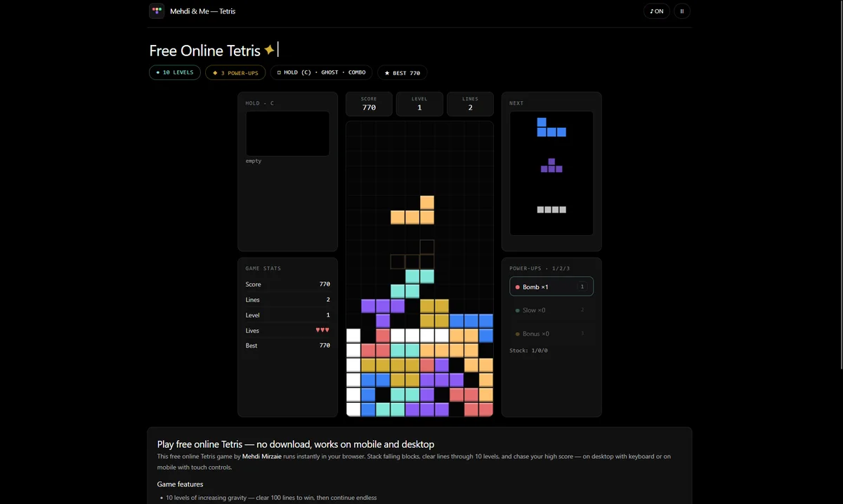This screenshot has width=843, height=504.
Task: Click the 'Free Online Tetris' heading
Action: [204, 51]
